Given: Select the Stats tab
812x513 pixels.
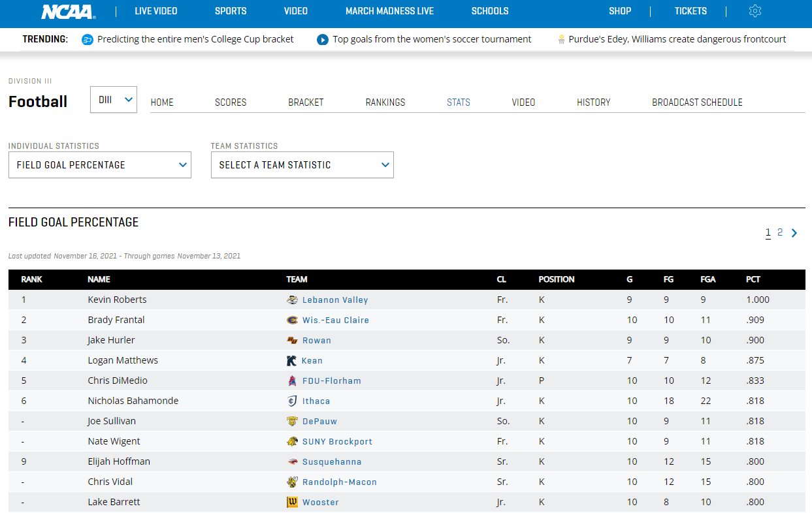Looking at the screenshot, I should [459, 102].
